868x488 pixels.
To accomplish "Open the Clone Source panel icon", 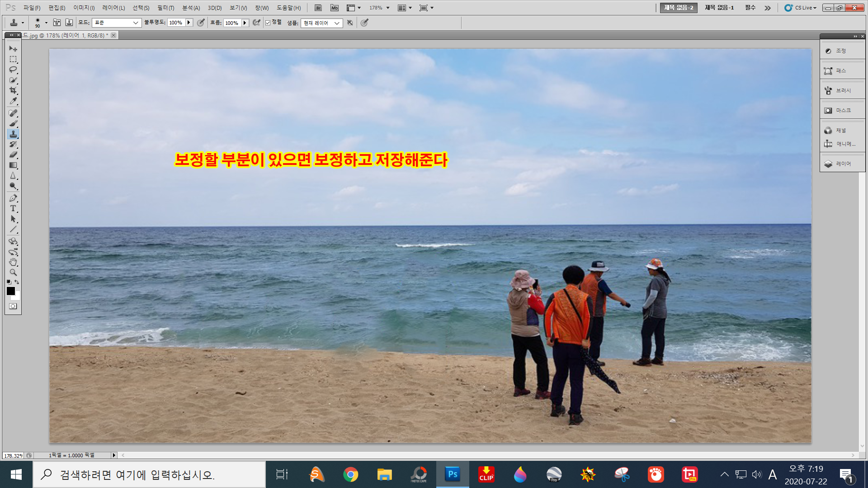I will (x=69, y=23).
